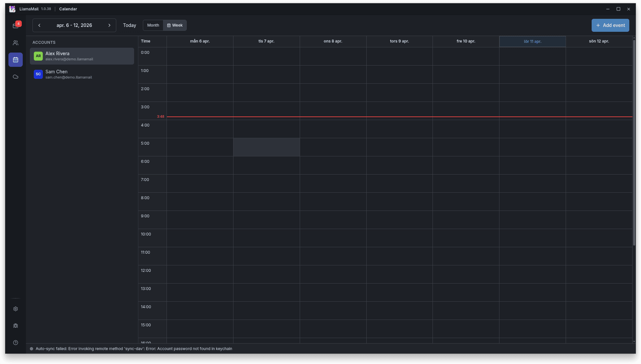Open the apr. 6 - 12, 2026 date range
Image resolution: width=641 pixels, height=364 pixels.
tap(74, 25)
